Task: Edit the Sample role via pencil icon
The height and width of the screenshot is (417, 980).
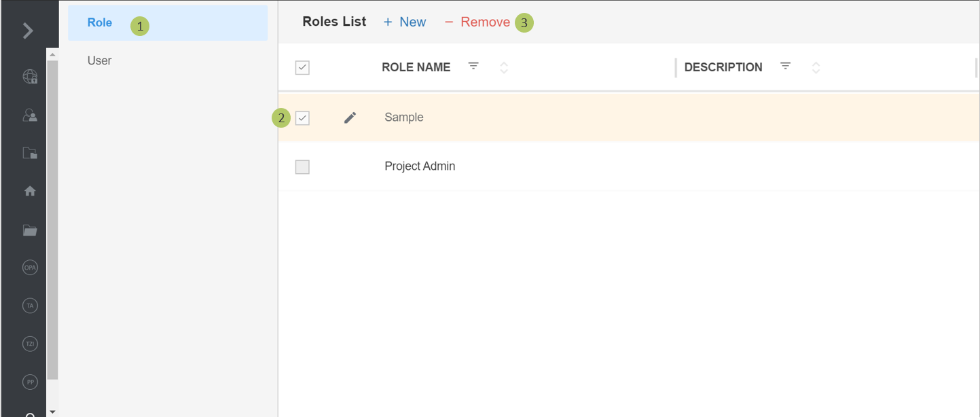Action: pyautogui.click(x=350, y=118)
